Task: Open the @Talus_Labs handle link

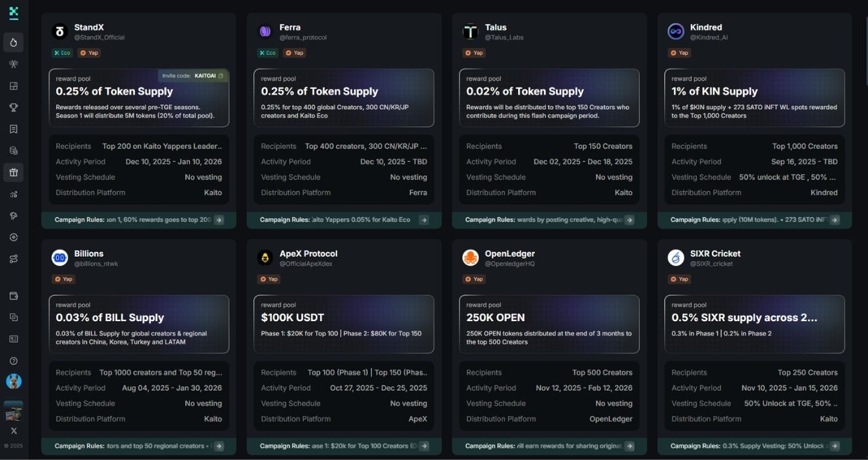Action: (x=504, y=38)
